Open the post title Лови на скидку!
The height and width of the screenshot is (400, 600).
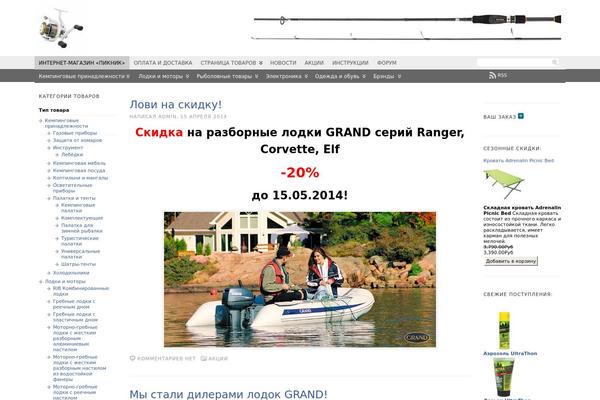pyautogui.click(x=176, y=104)
